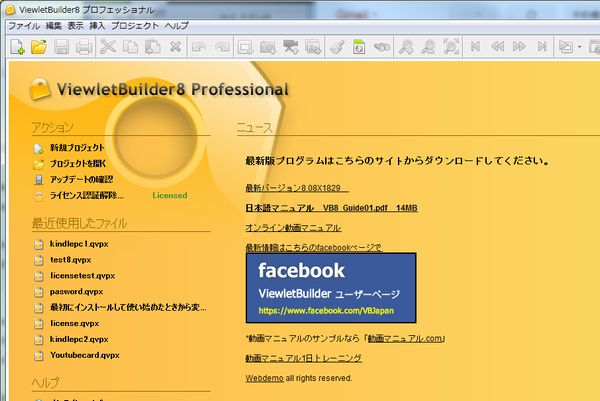This screenshot has height=401, width=600.
Task: Click the paintbrush toolbar icon
Action: click(x=338, y=46)
